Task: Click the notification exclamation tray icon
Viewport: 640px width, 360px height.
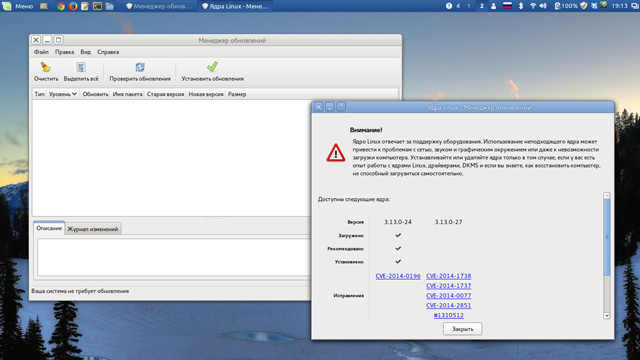Action: pyautogui.click(x=449, y=6)
